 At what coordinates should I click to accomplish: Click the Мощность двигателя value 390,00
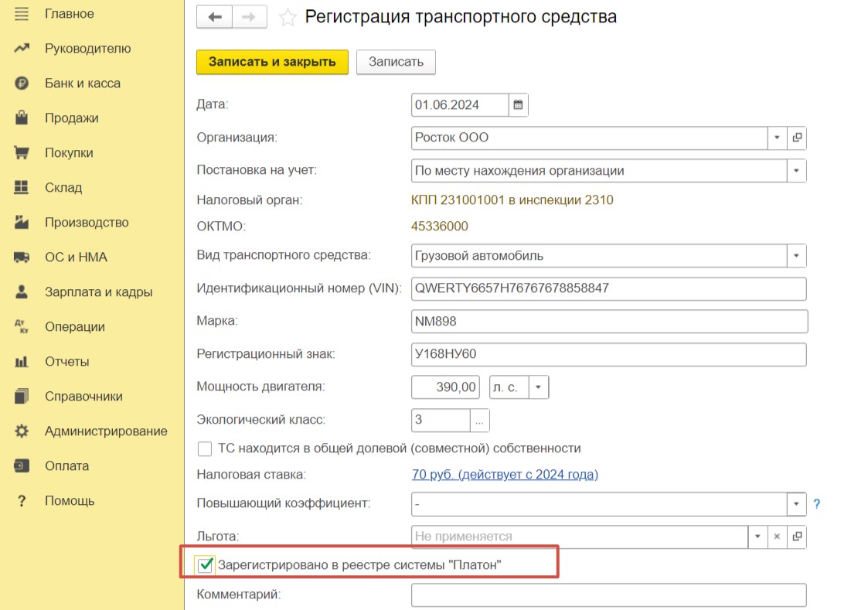click(x=446, y=387)
